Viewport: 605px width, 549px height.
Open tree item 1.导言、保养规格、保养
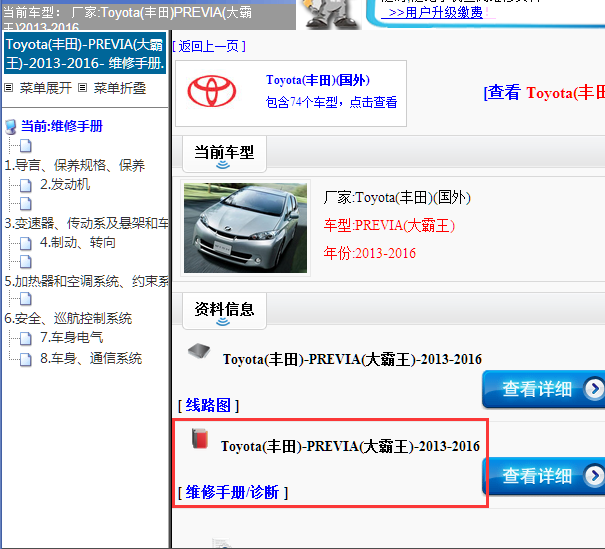click(74, 165)
